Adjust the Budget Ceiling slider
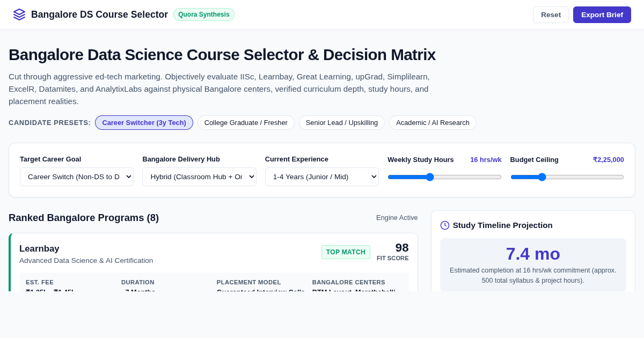This screenshot has height=338, width=644. 567,177
